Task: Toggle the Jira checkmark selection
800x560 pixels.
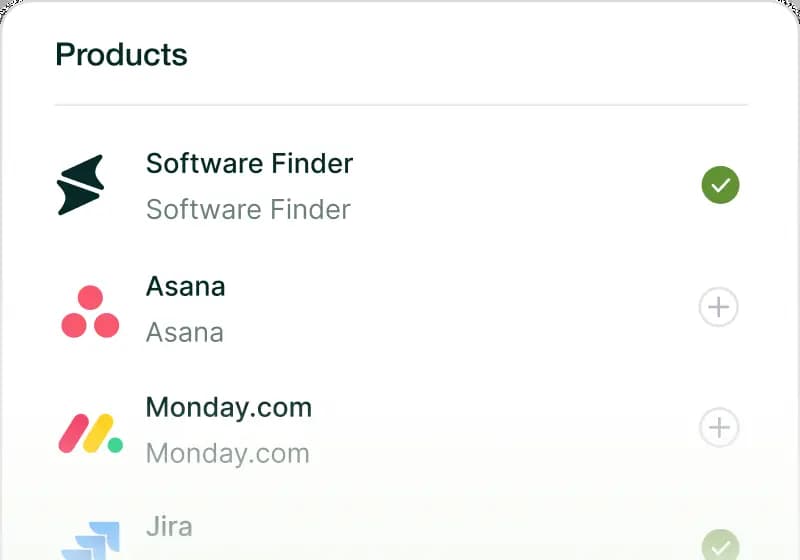Action: [x=720, y=546]
